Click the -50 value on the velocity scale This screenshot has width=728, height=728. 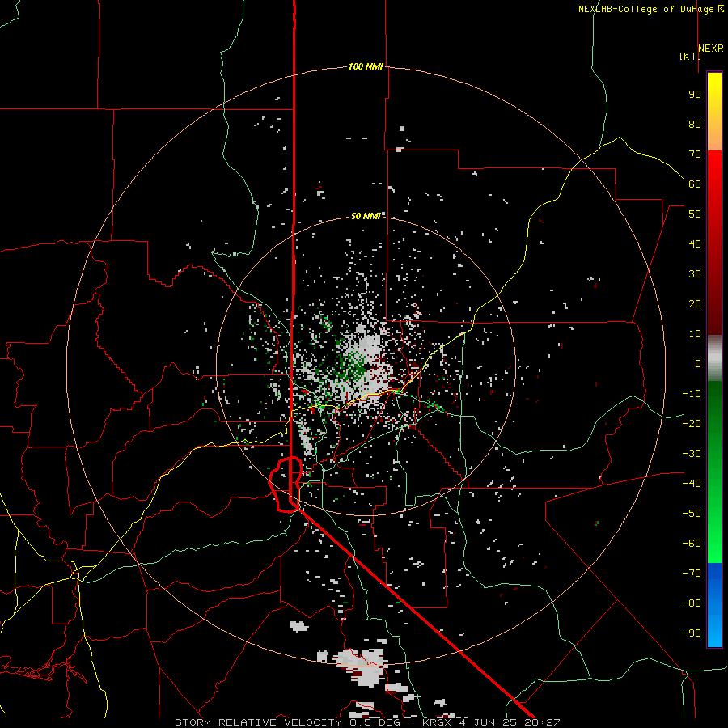[692, 514]
